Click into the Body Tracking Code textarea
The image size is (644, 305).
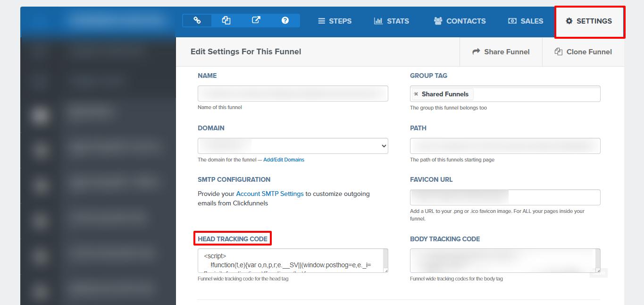[x=505, y=261]
